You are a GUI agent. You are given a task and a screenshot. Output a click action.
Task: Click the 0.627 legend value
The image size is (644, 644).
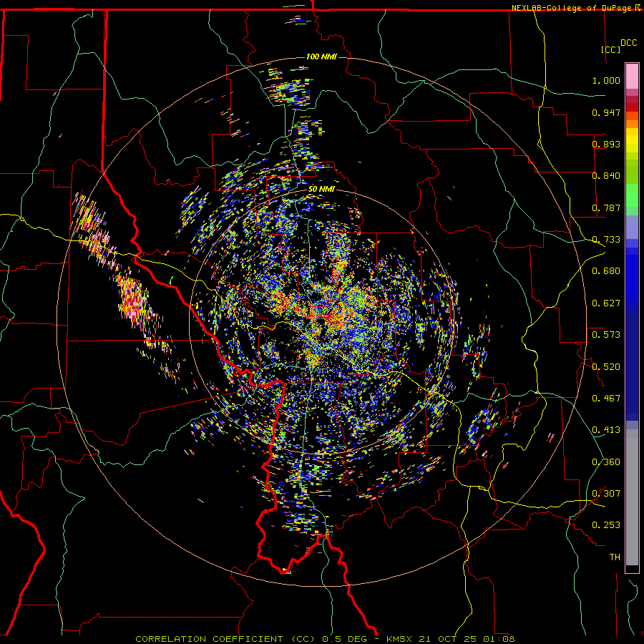(606, 303)
